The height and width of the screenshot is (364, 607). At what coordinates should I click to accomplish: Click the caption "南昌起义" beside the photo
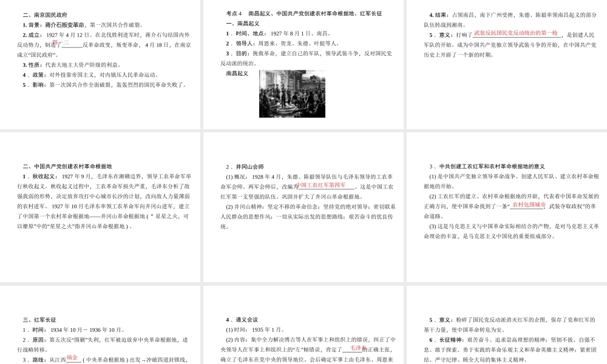point(237,73)
